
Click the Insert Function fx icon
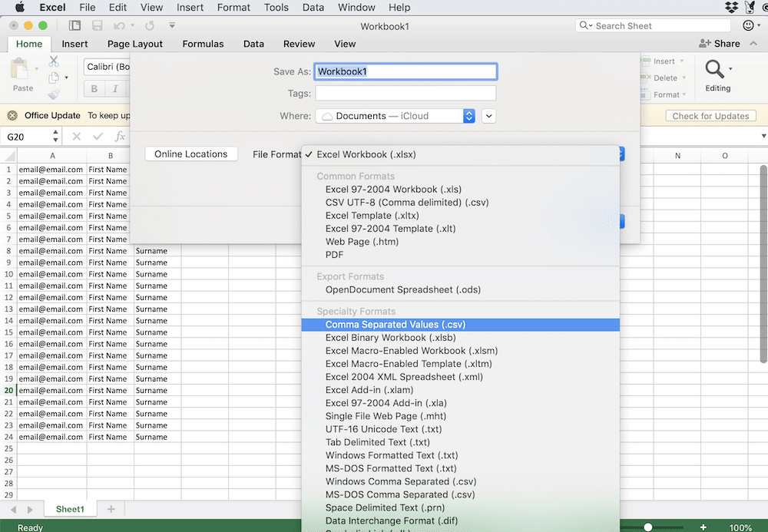tap(120, 137)
